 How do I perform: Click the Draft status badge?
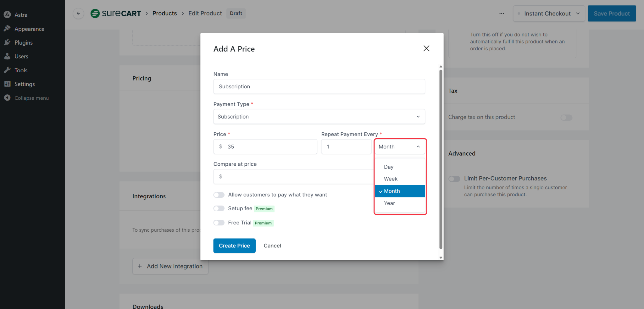click(x=236, y=13)
